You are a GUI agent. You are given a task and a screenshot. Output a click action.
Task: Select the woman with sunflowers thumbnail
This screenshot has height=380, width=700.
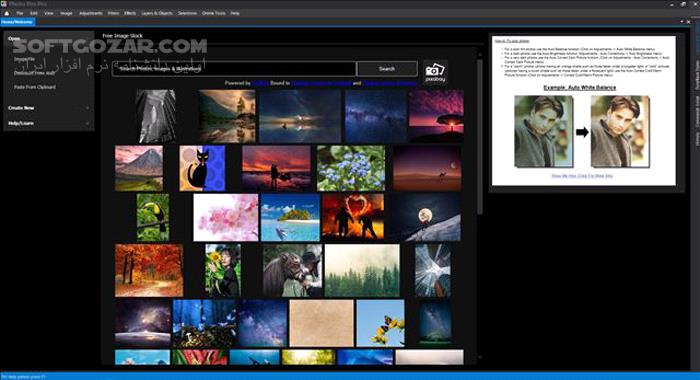[223, 271]
